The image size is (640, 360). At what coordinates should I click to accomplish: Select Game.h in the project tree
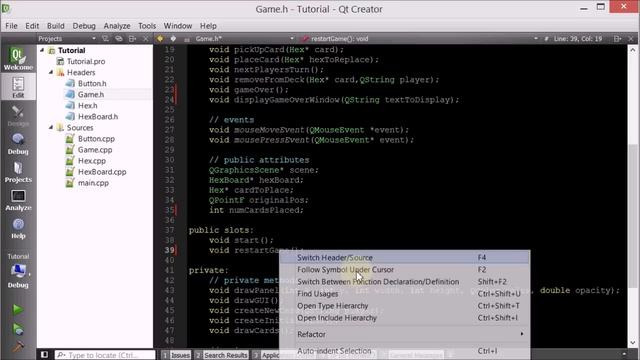tap(91, 94)
